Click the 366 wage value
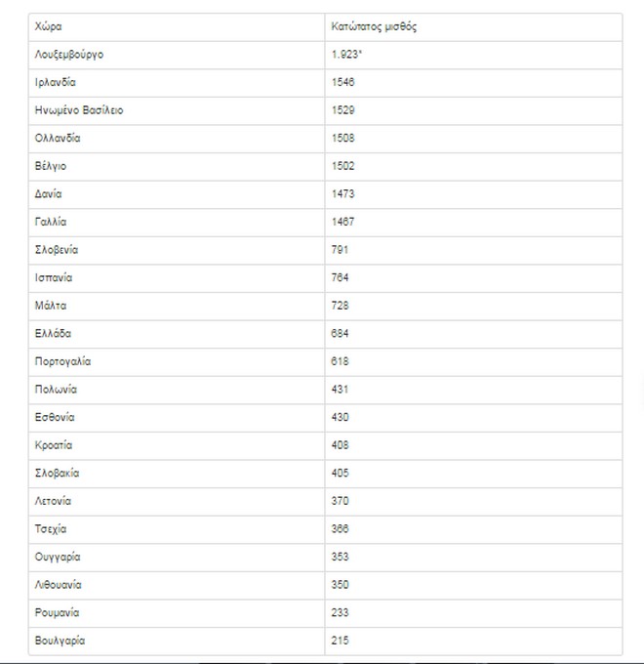 [x=341, y=528]
